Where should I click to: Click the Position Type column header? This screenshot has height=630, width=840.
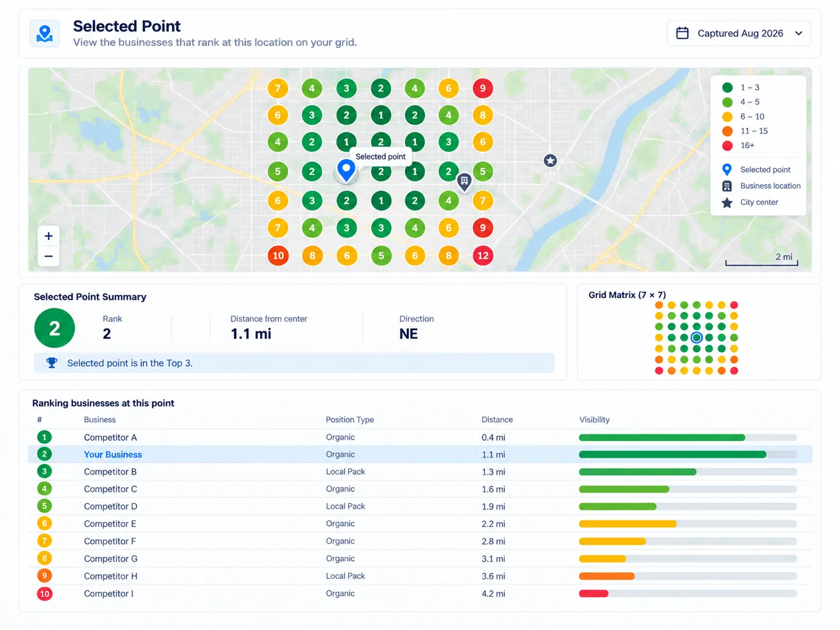coord(350,419)
